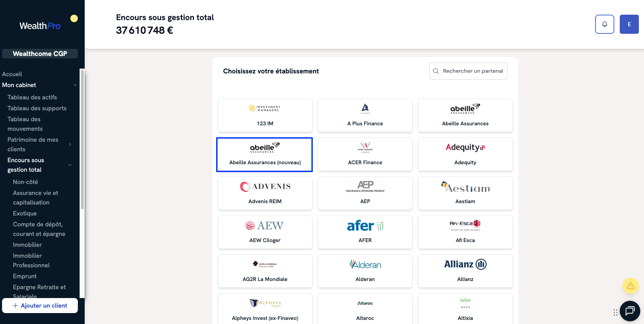Open Tableau des actifs menu item
This screenshot has width=644, height=324.
click(x=32, y=97)
